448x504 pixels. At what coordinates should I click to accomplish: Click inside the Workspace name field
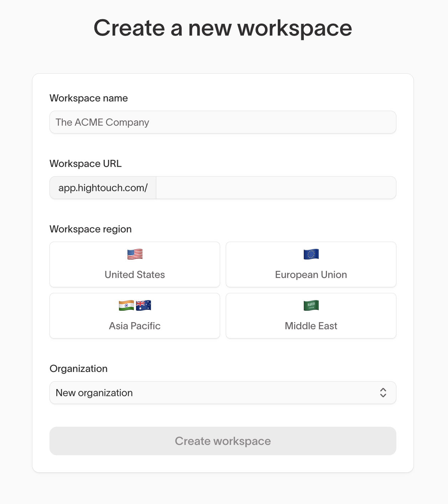(223, 122)
